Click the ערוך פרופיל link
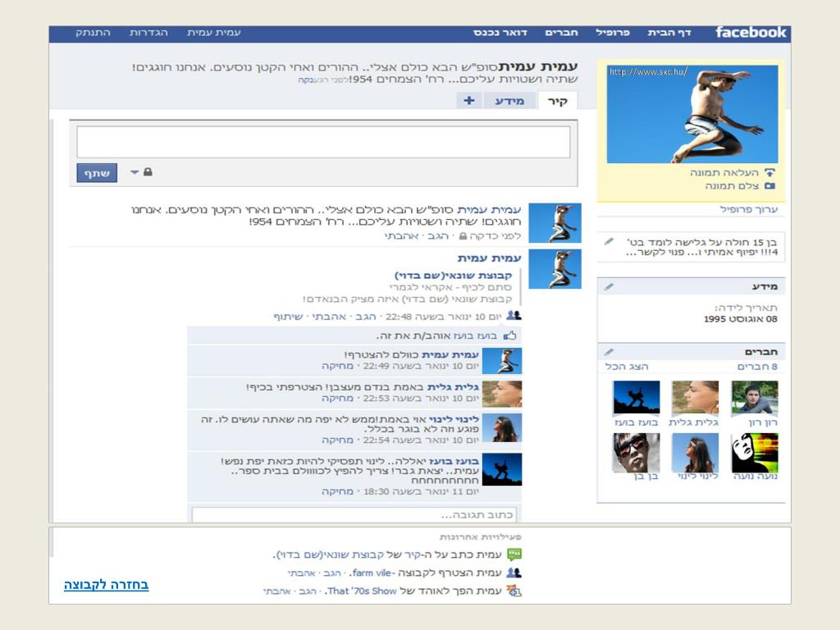The height and width of the screenshot is (630, 840). 748,209
